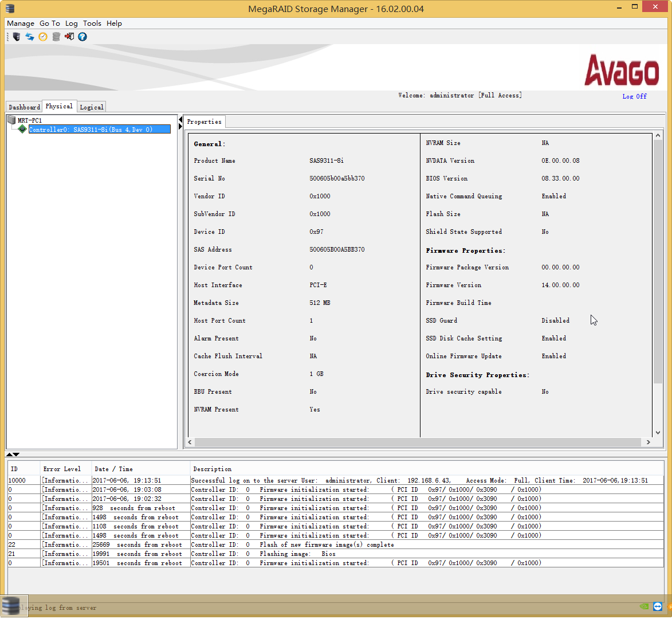Open the Help menu
Viewport: 672px width, 619px height.
tap(114, 23)
